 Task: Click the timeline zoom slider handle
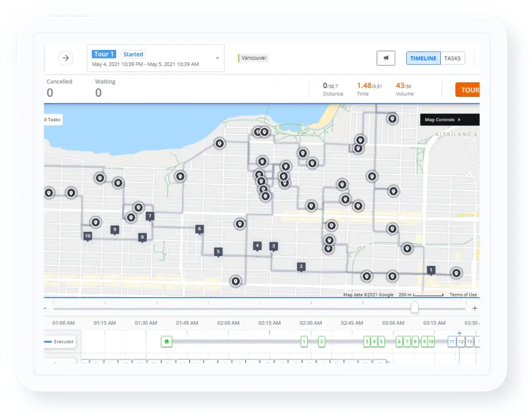point(414,308)
